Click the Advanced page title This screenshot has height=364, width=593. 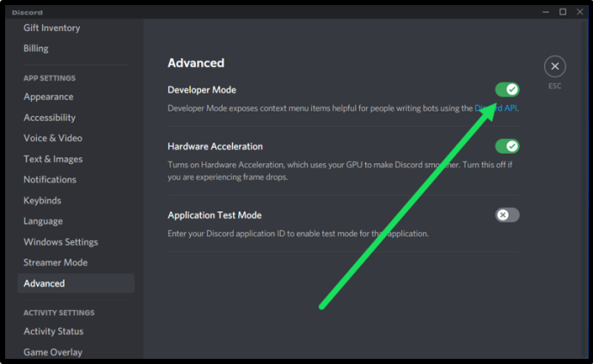[x=196, y=63]
